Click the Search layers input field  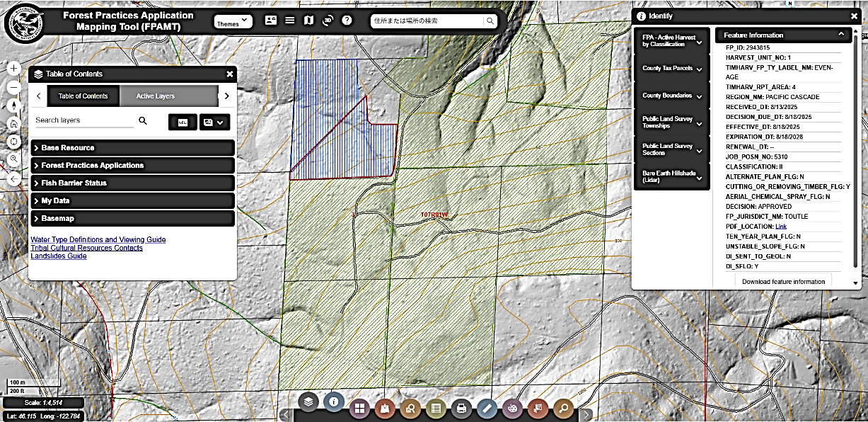click(x=83, y=121)
